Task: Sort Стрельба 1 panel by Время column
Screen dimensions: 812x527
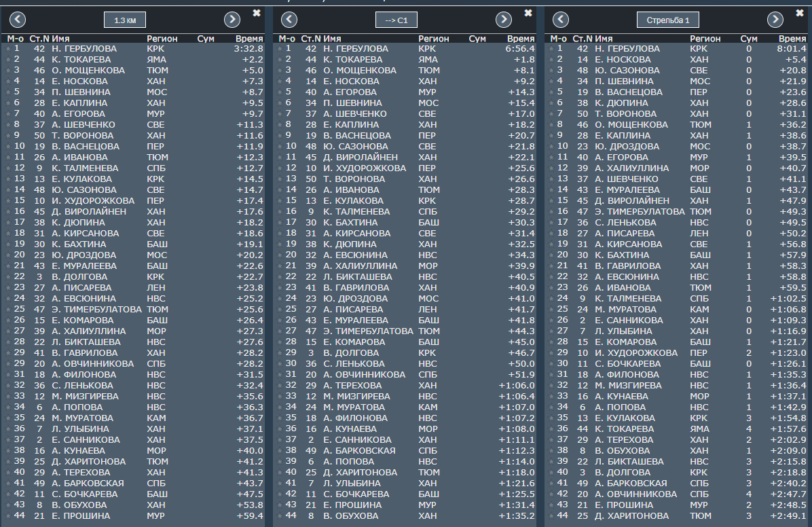Action: tap(792, 39)
